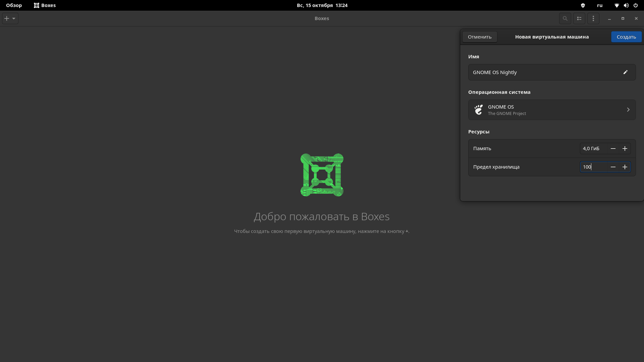Click the plus button for memory
The image size is (644, 362).
[x=625, y=148]
